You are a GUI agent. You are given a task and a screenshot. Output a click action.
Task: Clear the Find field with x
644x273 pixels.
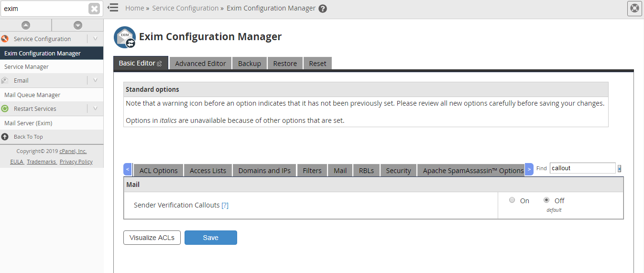[x=619, y=168]
